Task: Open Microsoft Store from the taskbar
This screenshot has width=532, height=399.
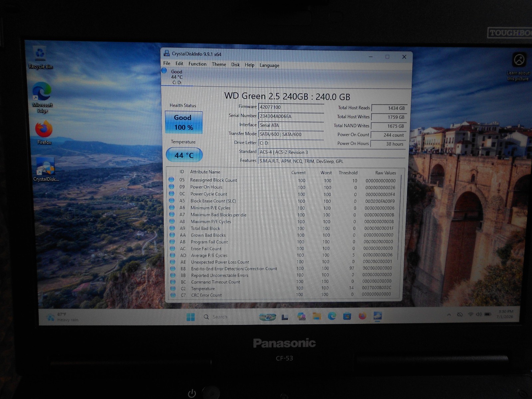Action: click(x=347, y=316)
